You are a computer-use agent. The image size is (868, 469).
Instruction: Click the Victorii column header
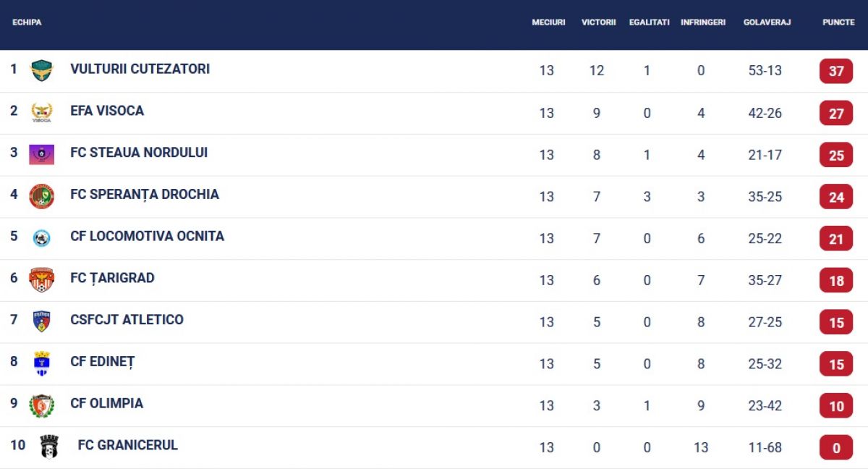(598, 22)
